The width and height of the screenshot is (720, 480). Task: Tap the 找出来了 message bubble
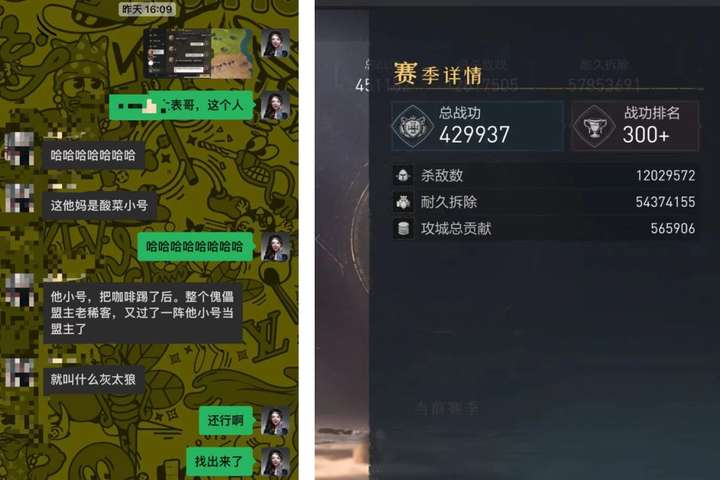pyautogui.click(x=219, y=462)
